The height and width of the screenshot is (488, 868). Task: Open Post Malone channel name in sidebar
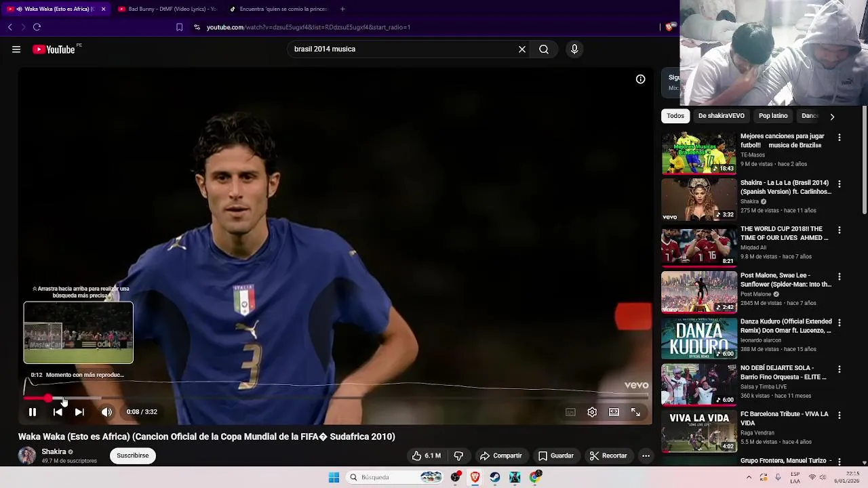(x=755, y=294)
